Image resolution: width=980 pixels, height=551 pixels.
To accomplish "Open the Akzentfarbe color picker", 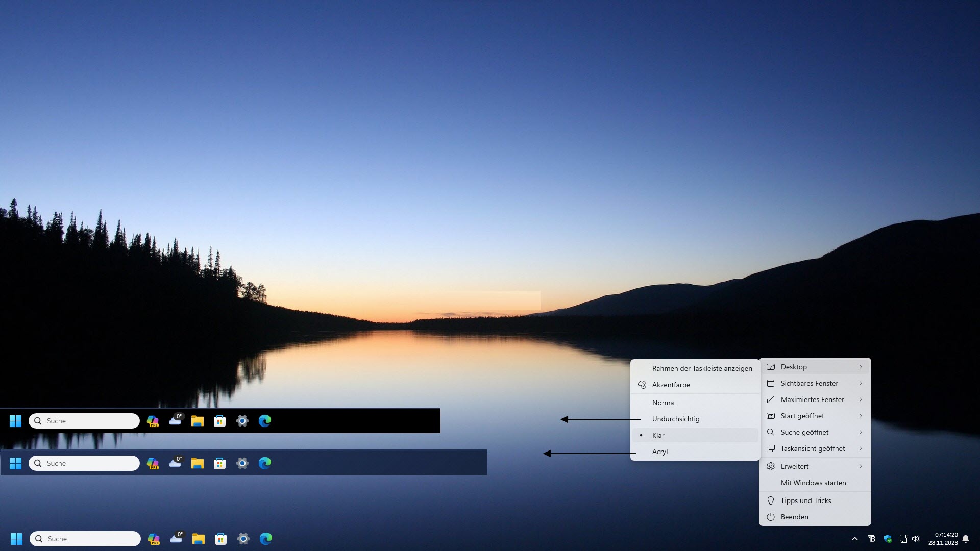I will [671, 385].
